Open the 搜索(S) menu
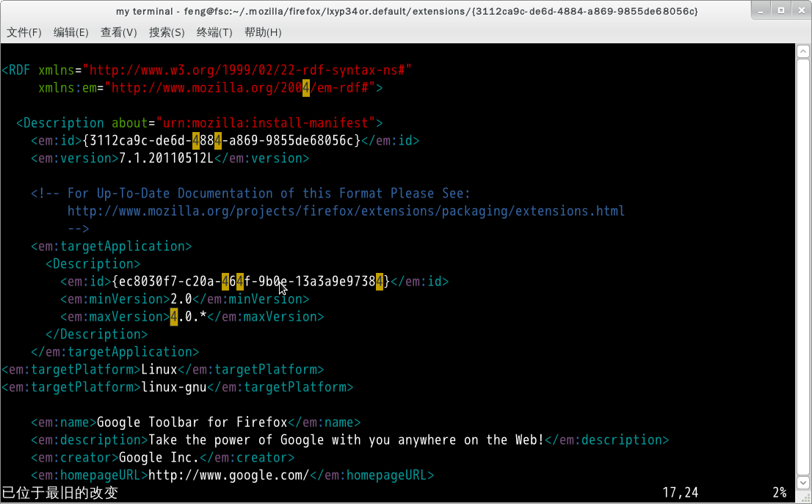Screen dimensions: 812x504 pos(167,32)
